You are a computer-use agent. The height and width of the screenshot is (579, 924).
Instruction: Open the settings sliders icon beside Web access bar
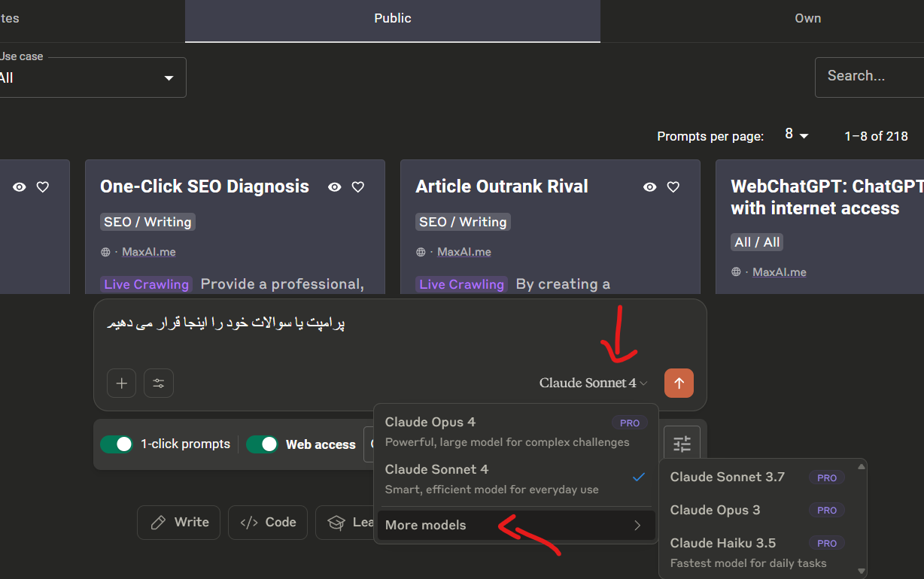pos(682,444)
